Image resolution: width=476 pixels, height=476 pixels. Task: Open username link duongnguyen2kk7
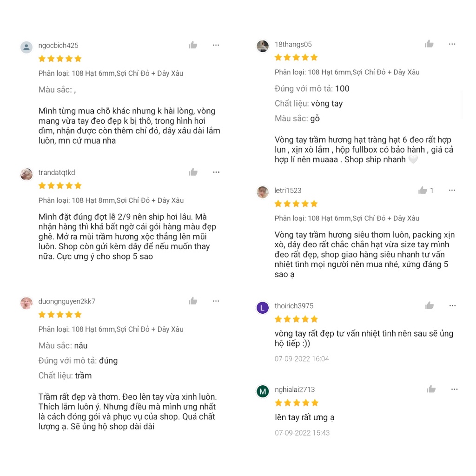(67, 301)
